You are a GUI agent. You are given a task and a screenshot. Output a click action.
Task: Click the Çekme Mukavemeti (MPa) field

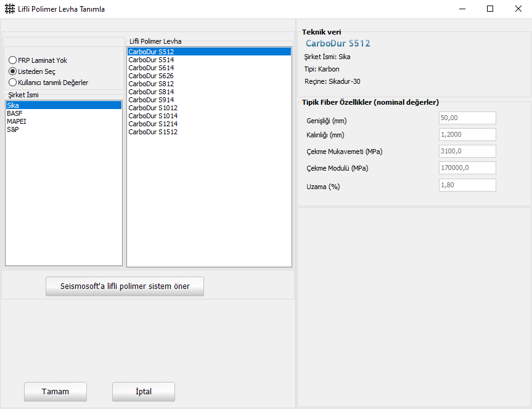(x=467, y=152)
